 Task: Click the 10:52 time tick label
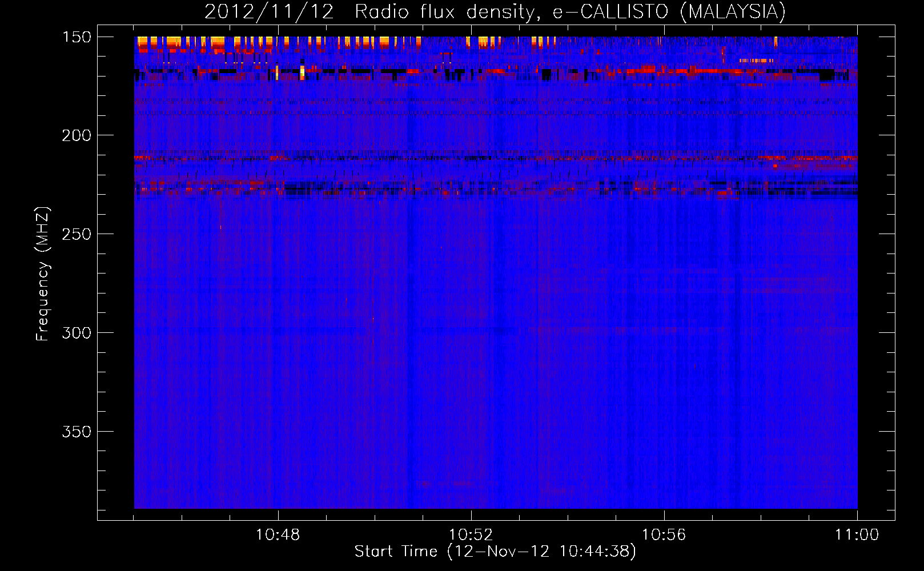click(x=471, y=535)
